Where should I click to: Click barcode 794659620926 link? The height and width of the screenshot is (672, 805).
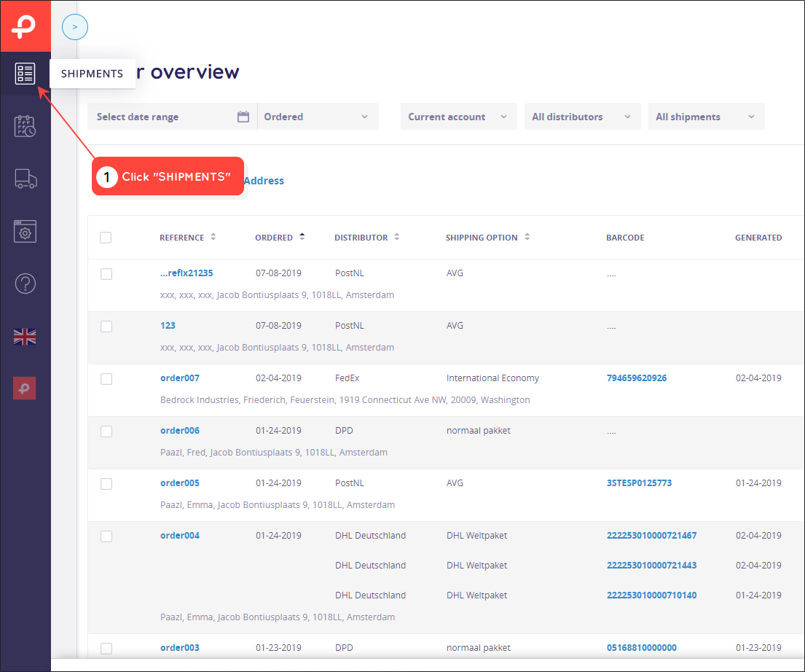tap(637, 378)
